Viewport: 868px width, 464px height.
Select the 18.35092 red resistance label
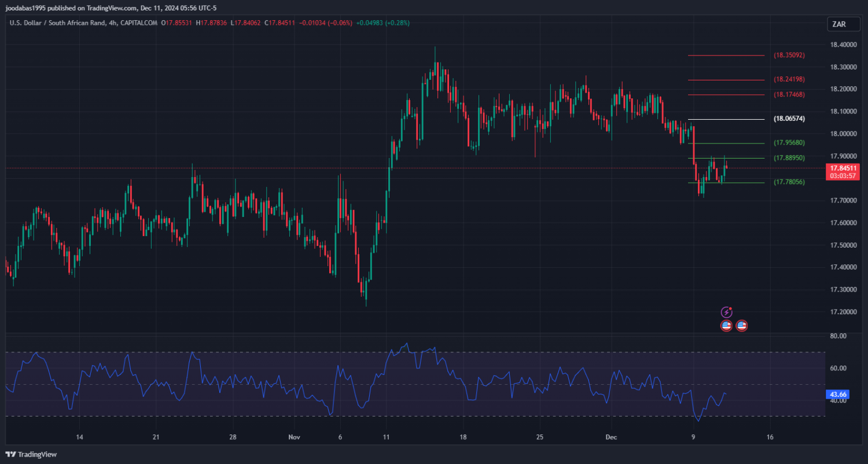coord(789,56)
